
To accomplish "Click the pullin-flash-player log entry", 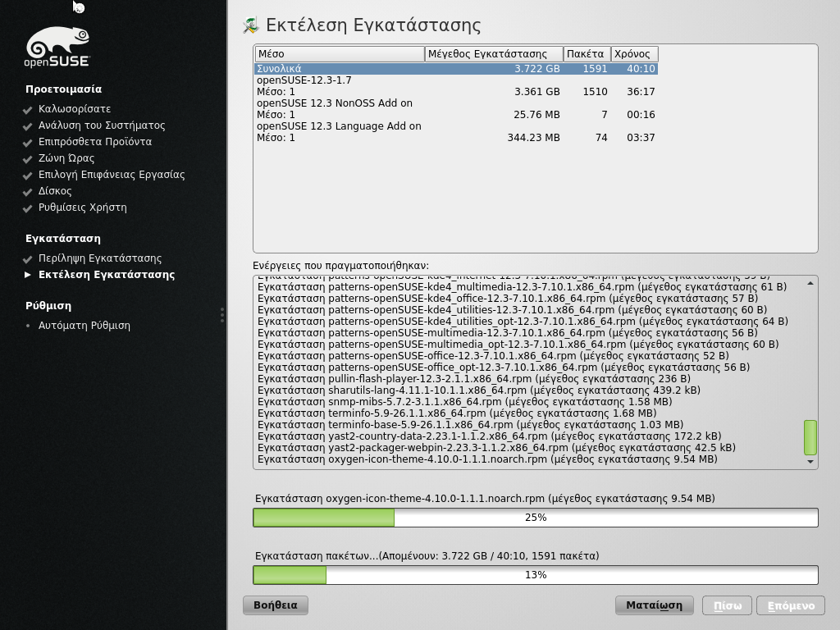I will [x=473, y=379].
